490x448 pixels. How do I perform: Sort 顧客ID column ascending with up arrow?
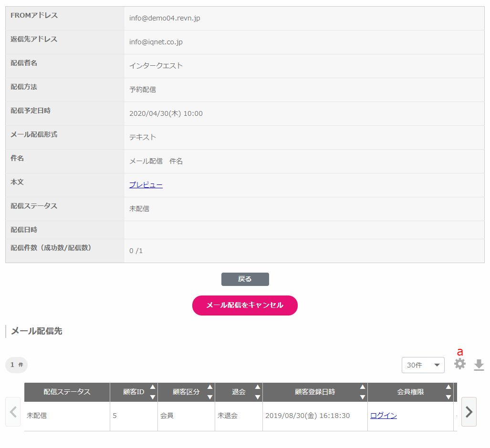pos(153,387)
